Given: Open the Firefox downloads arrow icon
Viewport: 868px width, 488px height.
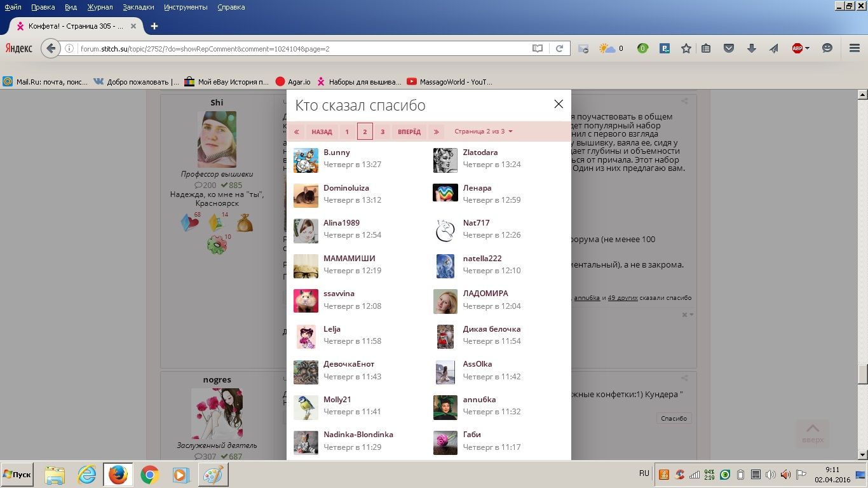Looking at the screenshot, I should (751, 48).
